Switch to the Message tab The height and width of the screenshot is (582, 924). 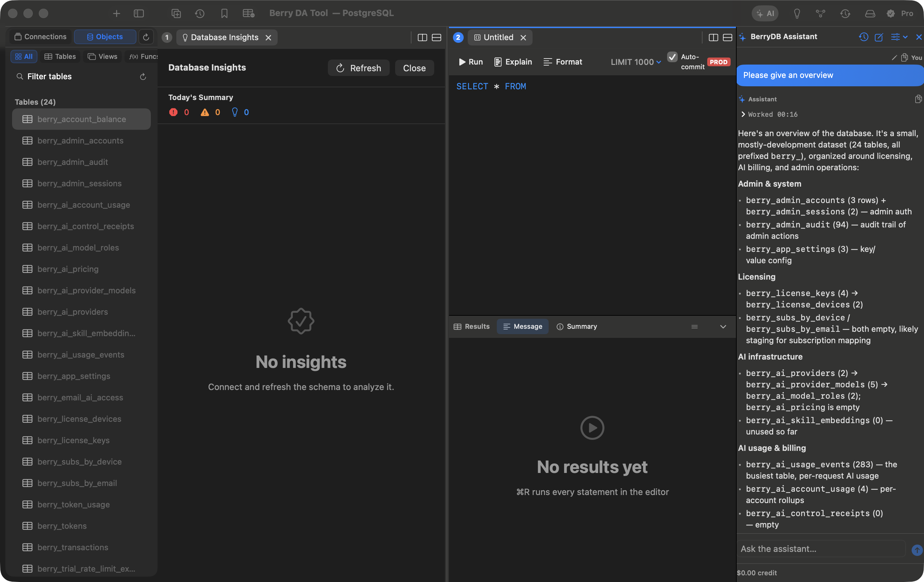click(523, 326)
